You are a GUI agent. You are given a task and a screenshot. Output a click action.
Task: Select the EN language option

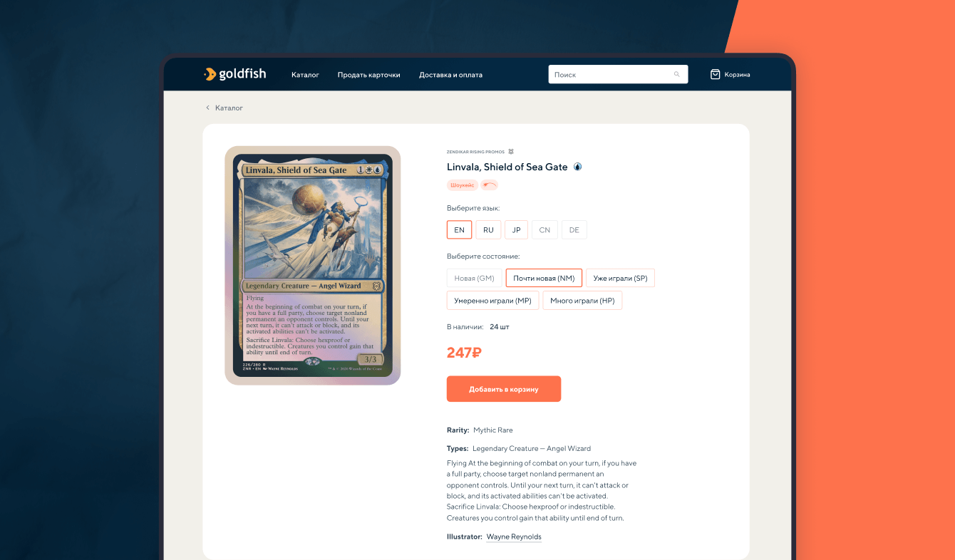pyautogui.click(x=460, y=229)
